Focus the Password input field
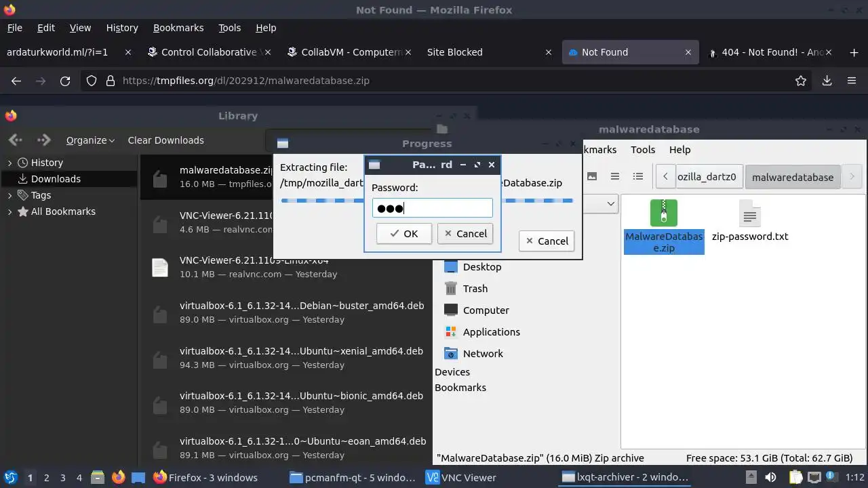The width and height of the screenshot is (868, 488). 432,207
